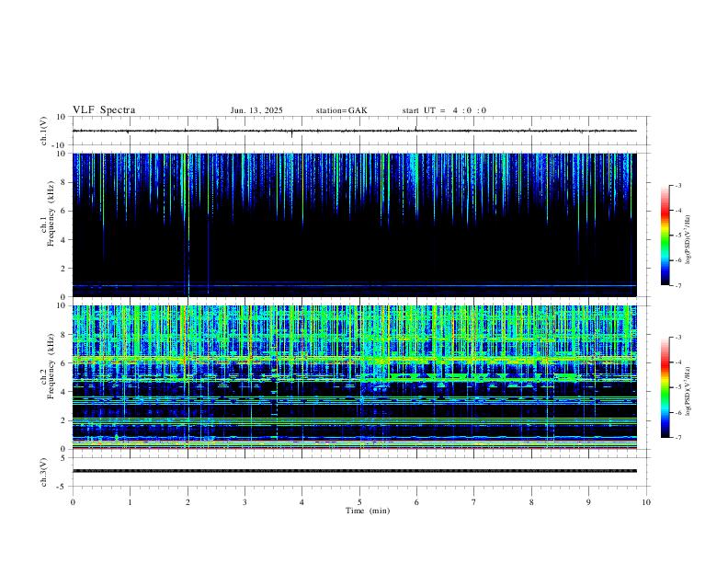The width and height of the screenshot is (728, 563).
Task: Click time tick label '0' on the x-axis
Action: (x=73, y=502)
